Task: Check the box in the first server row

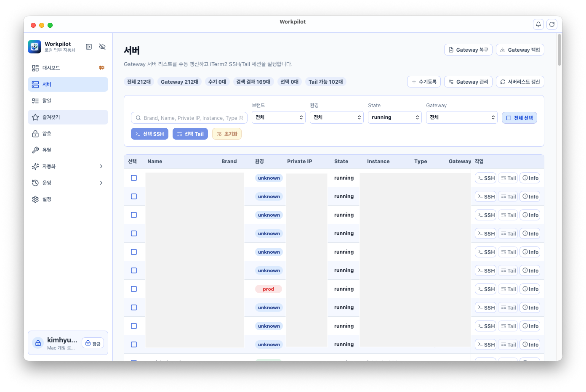Action: tap(134, 178)
